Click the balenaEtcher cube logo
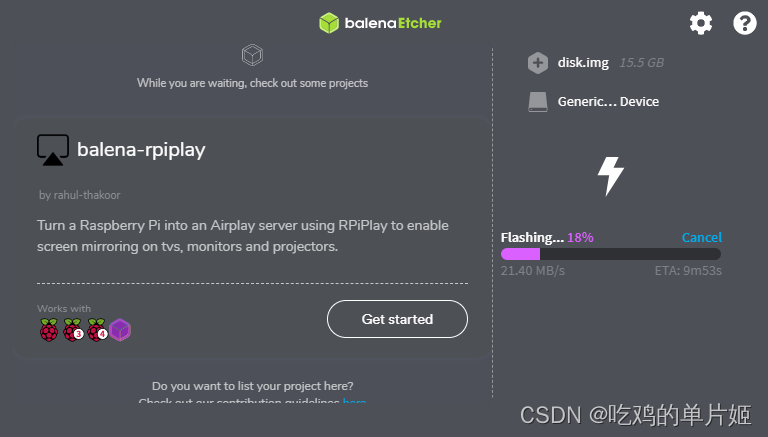Viewport: 768px width, 437px height. coord(329,23)
